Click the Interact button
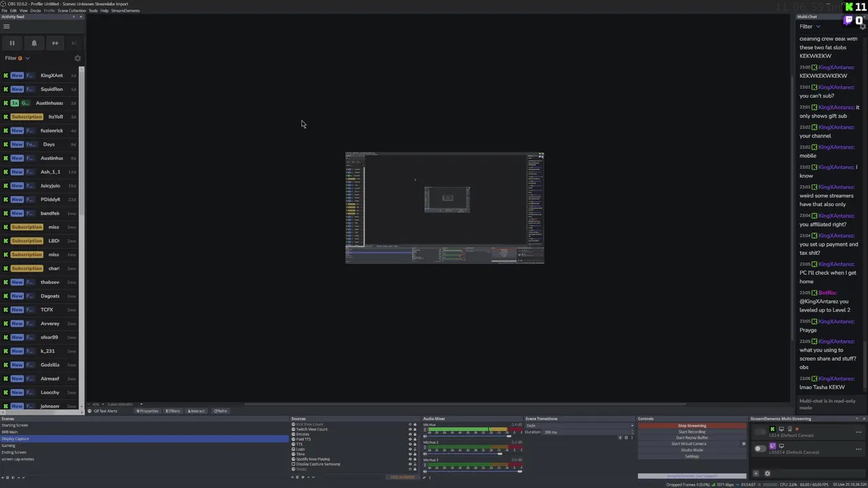This screenshot has height=488, width=868. click(197, 411)
